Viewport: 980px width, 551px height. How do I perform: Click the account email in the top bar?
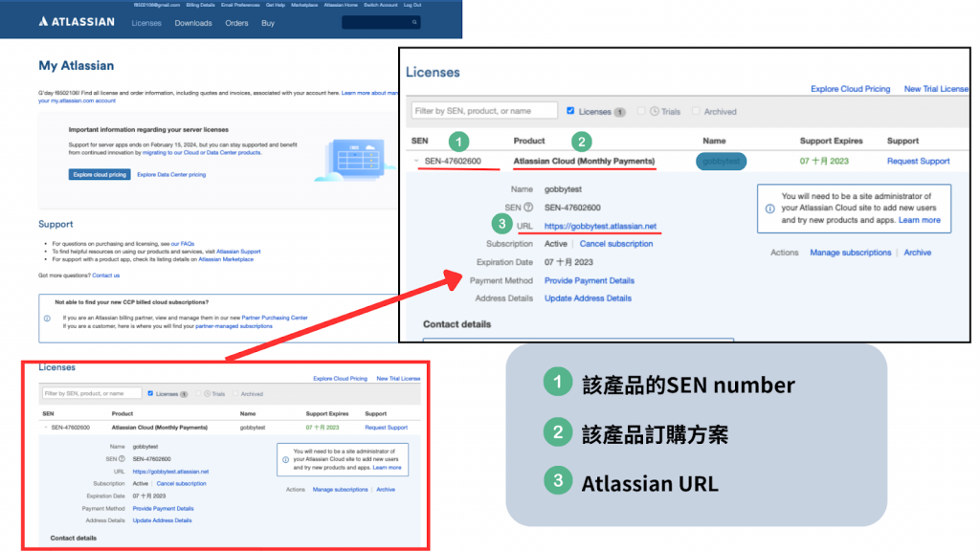(157, 5)
